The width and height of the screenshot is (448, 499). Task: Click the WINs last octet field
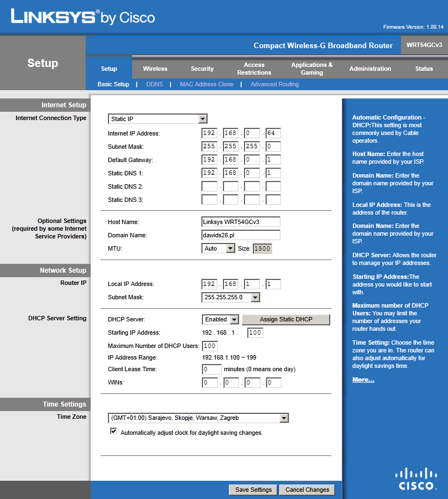click(274, 382)
